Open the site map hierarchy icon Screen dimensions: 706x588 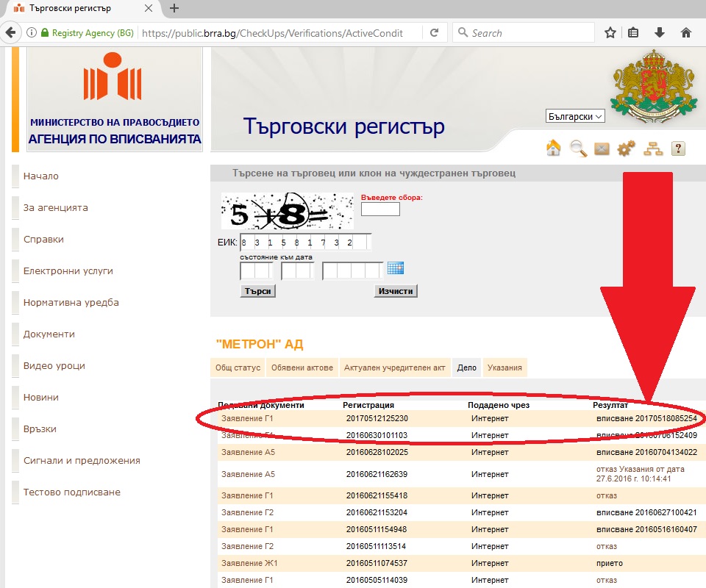pos(652,148)
